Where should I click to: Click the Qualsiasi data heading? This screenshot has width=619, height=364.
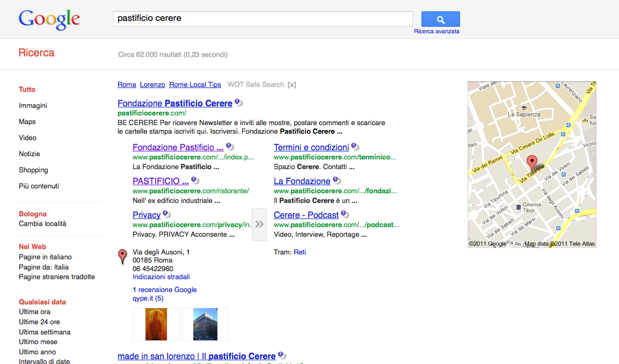pos(42,302)
